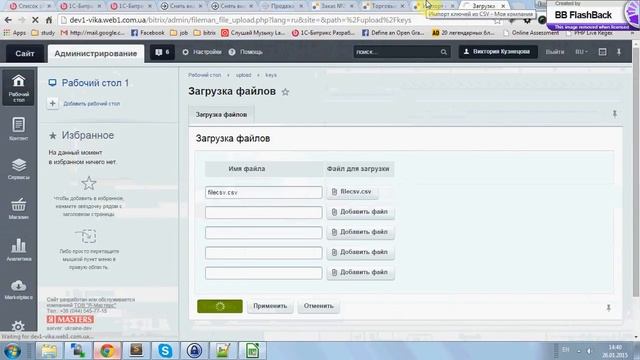640x360 pixels.
Task: Open the Facebook bookmark
Action: (x=148, y=33)
